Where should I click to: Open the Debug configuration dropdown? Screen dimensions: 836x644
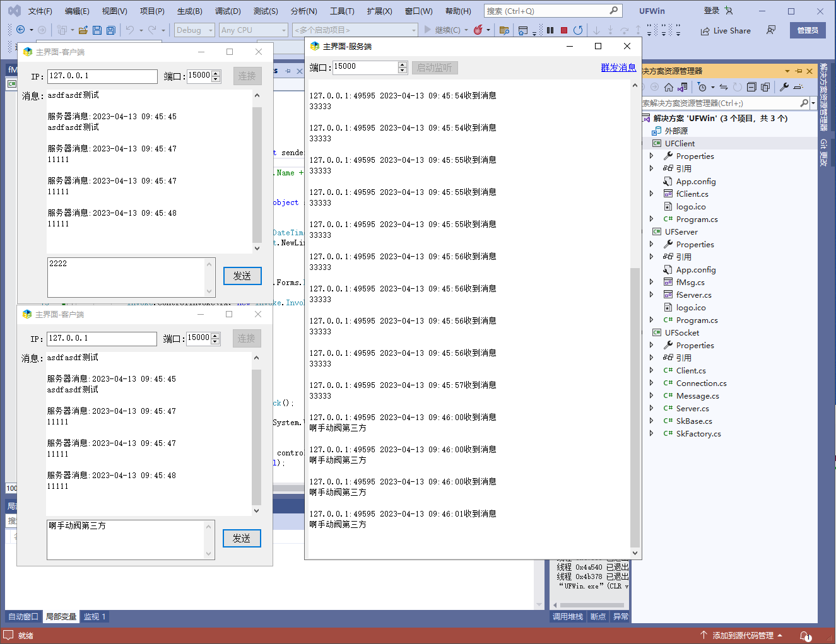(194, 30)
